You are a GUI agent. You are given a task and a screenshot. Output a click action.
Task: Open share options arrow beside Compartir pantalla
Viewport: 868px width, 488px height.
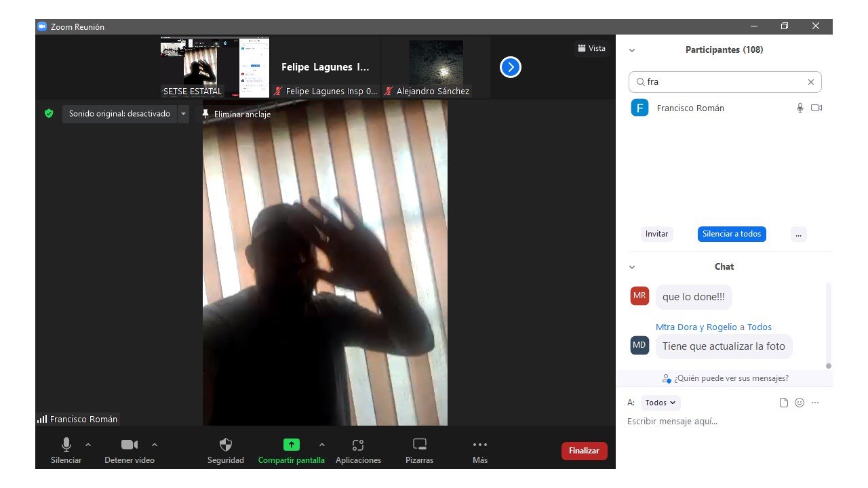coord(321,445)
